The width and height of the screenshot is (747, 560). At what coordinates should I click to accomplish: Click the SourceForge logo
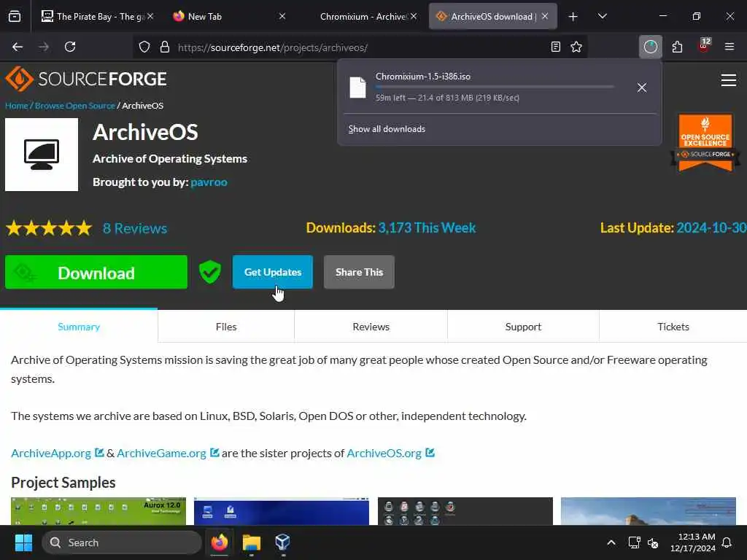click(x=86, y=79)
